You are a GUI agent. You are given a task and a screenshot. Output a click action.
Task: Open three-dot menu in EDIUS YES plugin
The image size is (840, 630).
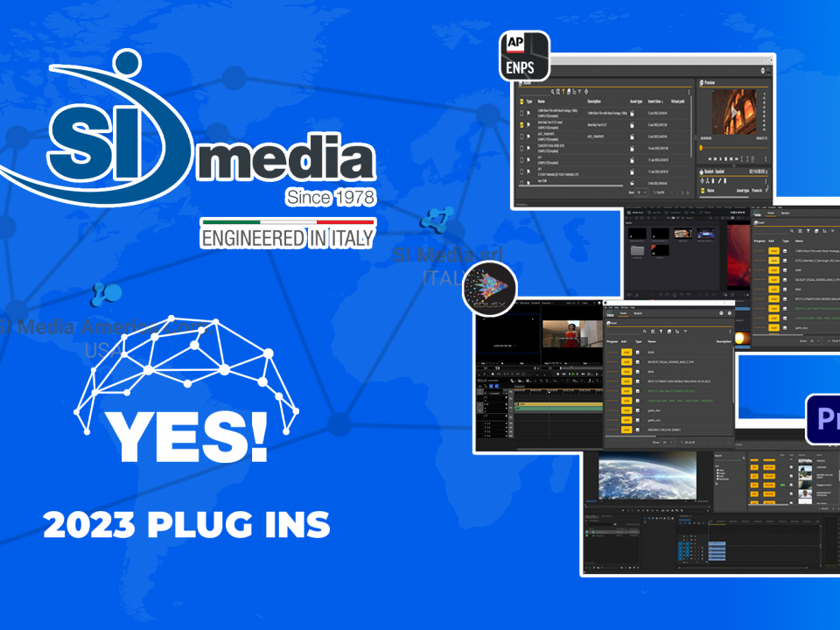[730, 332]
